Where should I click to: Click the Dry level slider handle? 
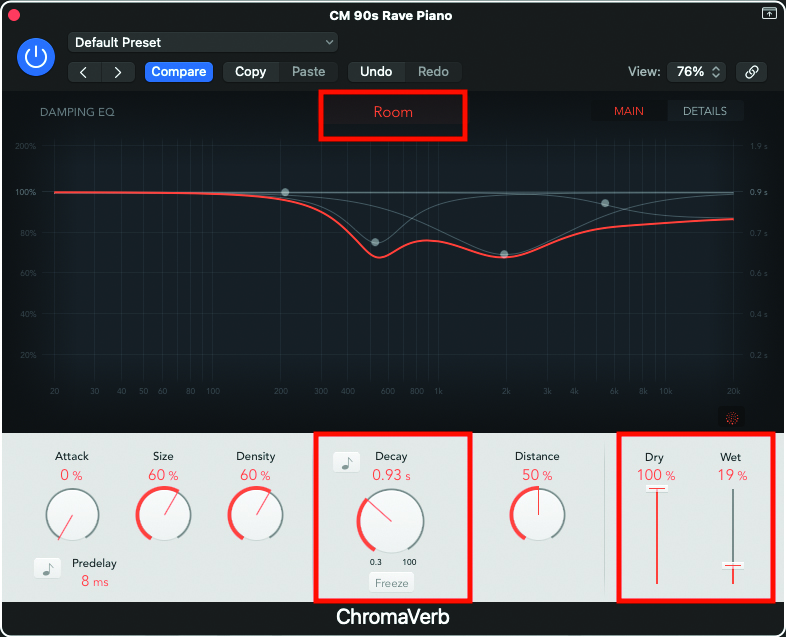(657, 489)
